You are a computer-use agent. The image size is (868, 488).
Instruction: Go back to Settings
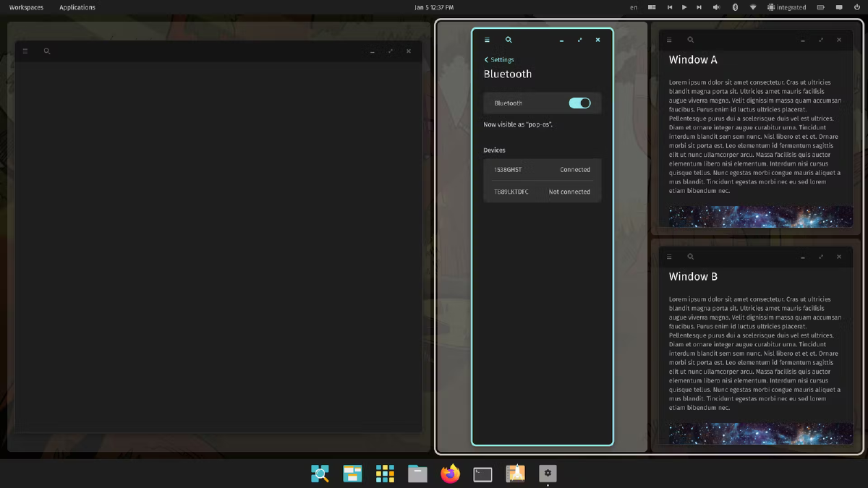tap(499, 60)
